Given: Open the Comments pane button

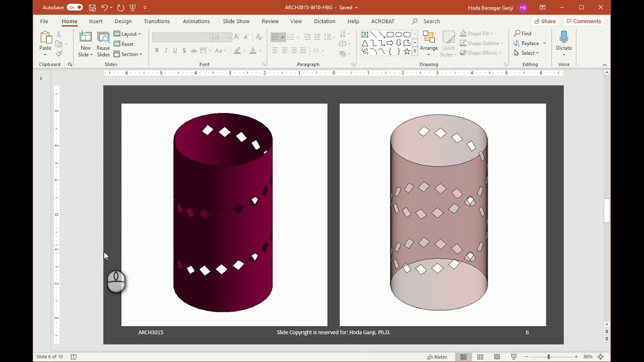Looking at the screenshot, I should tap(584, 21).
